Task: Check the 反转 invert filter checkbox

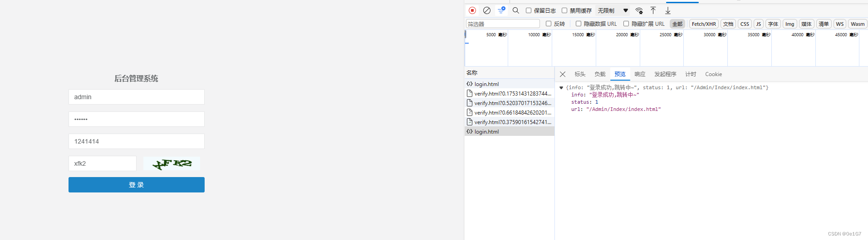Action: 549,24
